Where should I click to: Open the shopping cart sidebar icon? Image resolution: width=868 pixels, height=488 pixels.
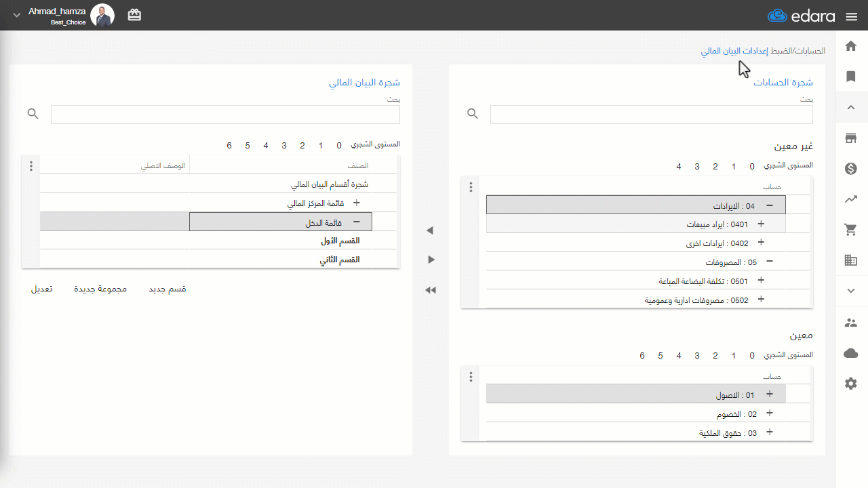click(851, 230)
